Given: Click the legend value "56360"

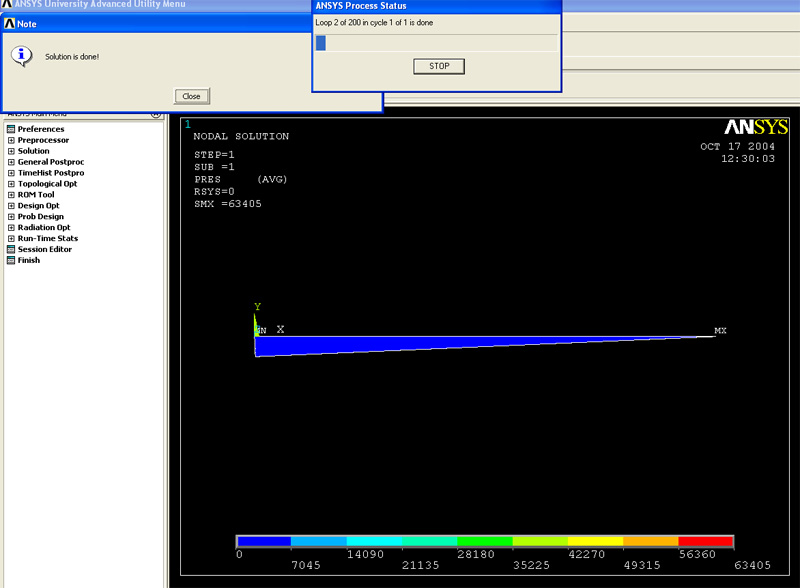Looking at the screenshot, I should (x=697, y=554).
